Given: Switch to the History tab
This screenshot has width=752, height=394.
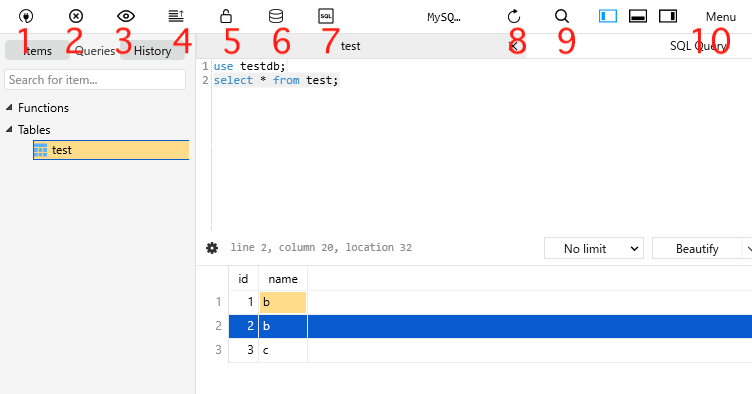Looking at the screenshot, I should pyautogui.click(x=153, y=50).
